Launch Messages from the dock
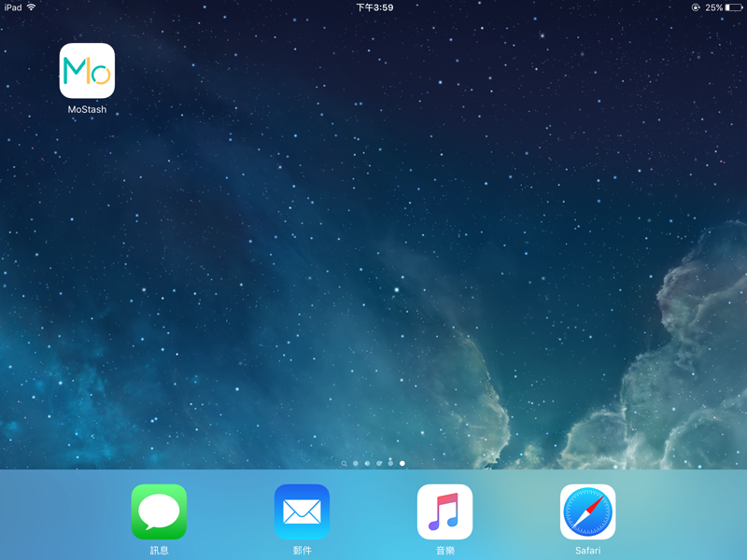This screenshot has height=560, width=747. 159,511
